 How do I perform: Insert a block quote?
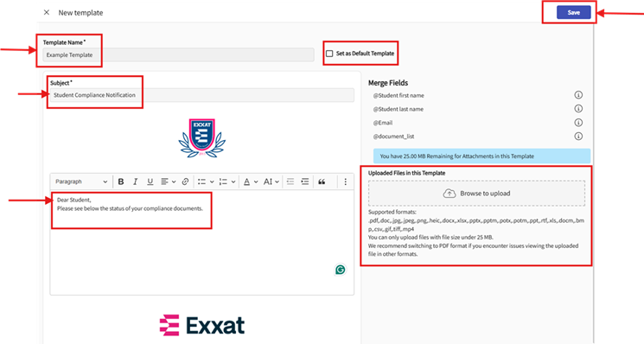pyautogui.click(x=322, y=182)
